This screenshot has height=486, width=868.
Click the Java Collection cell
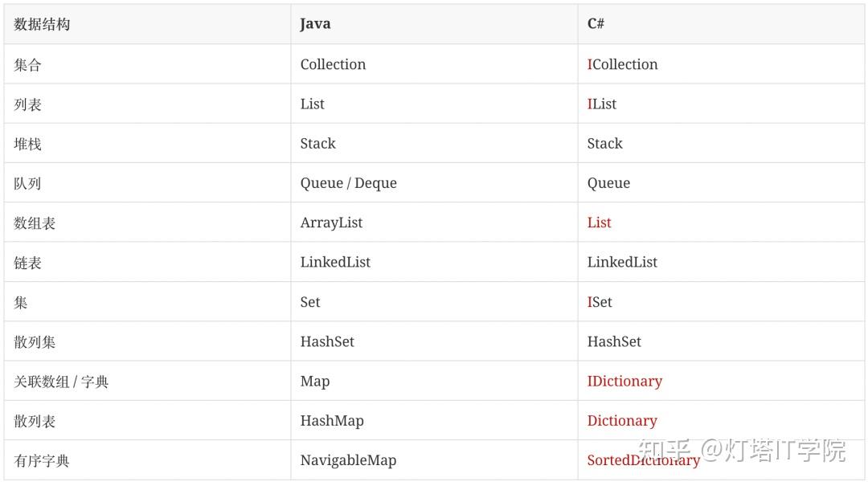click(x=333, y=64)
